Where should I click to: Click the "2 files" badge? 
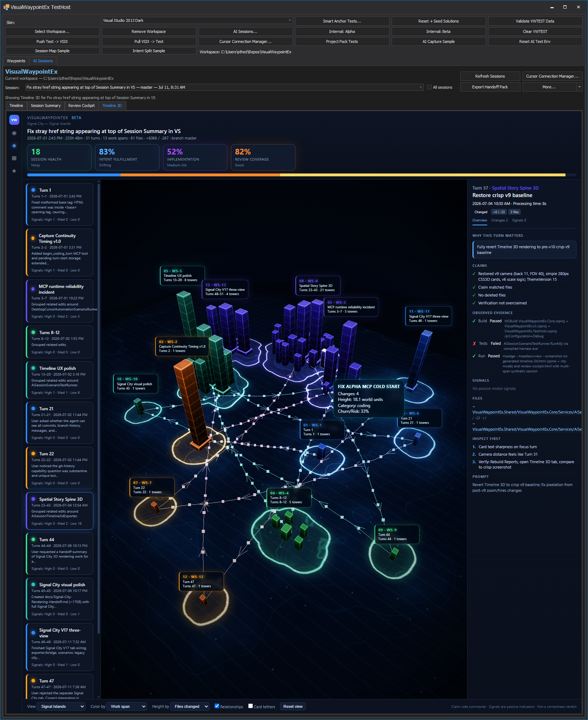coord(514,212)
